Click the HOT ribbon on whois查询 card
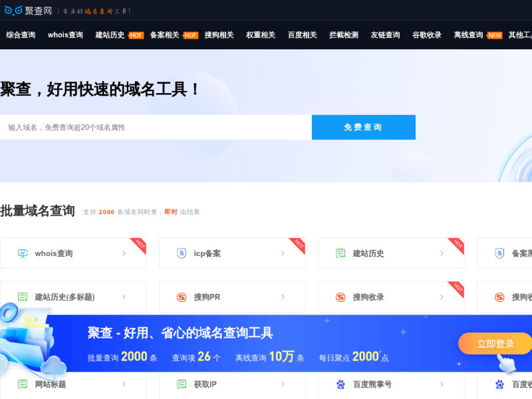Screen dimensions: 532x399 (x=140, y=245)
